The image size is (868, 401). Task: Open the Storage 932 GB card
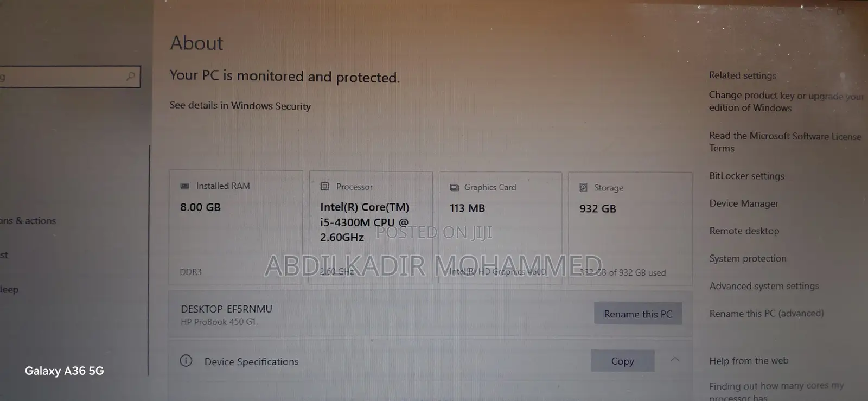coord(630,228)
